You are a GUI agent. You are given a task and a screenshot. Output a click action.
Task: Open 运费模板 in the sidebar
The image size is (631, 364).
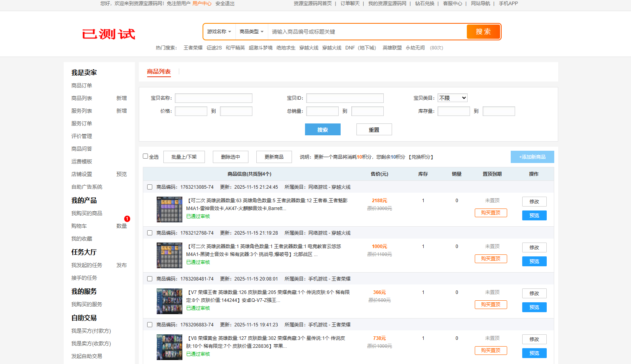point(81,161)
